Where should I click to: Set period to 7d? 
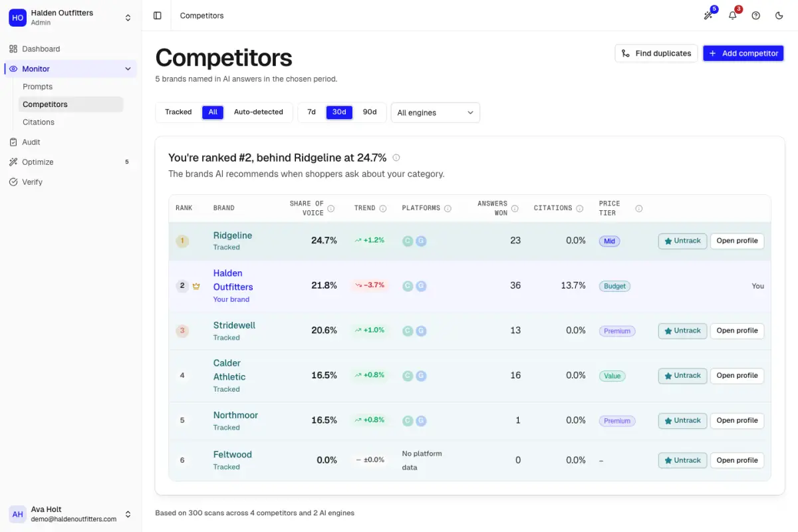tap(311, 112)
